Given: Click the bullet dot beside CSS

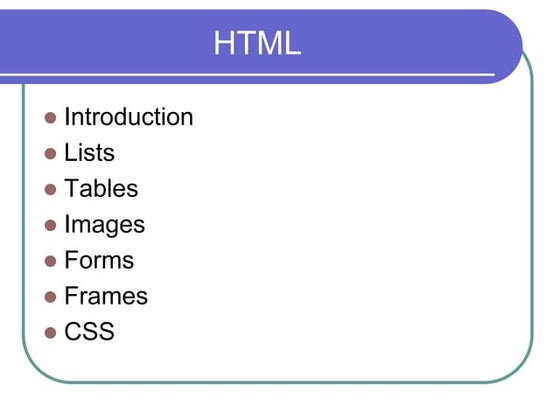Looking at the screenshot, I should pos(50,332).
